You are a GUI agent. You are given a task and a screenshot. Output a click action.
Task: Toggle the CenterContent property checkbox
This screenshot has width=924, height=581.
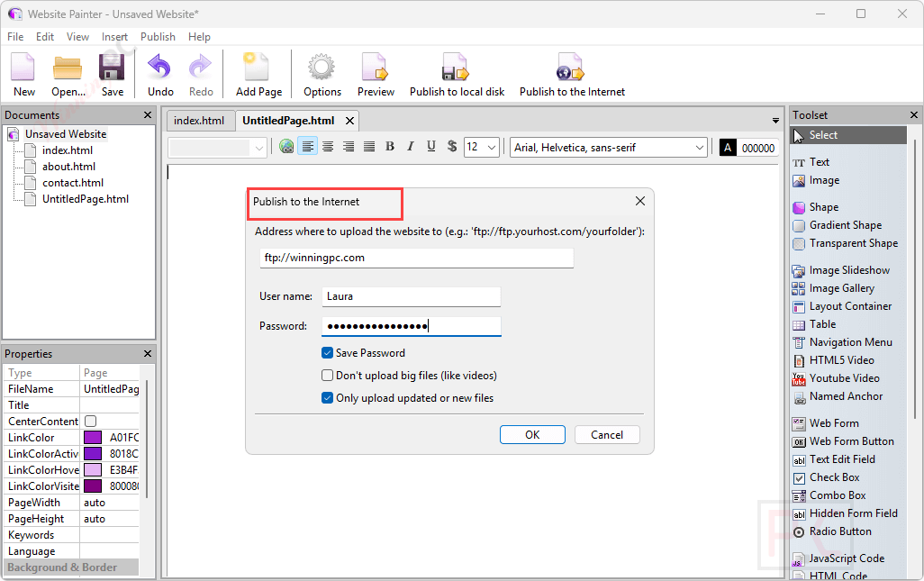tap(91, 422)
